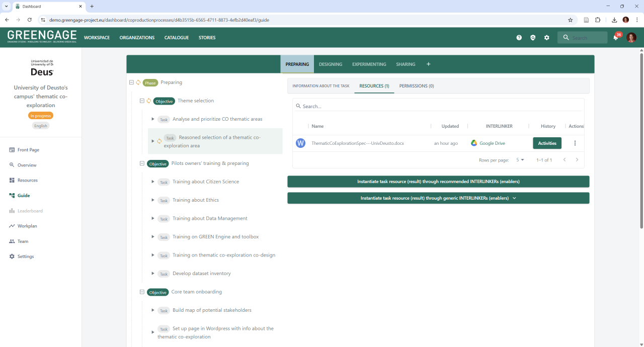The width and height of the screenshot is (644, 347).
Task: Open the settings gear icon in header
Action: point(547,38)
